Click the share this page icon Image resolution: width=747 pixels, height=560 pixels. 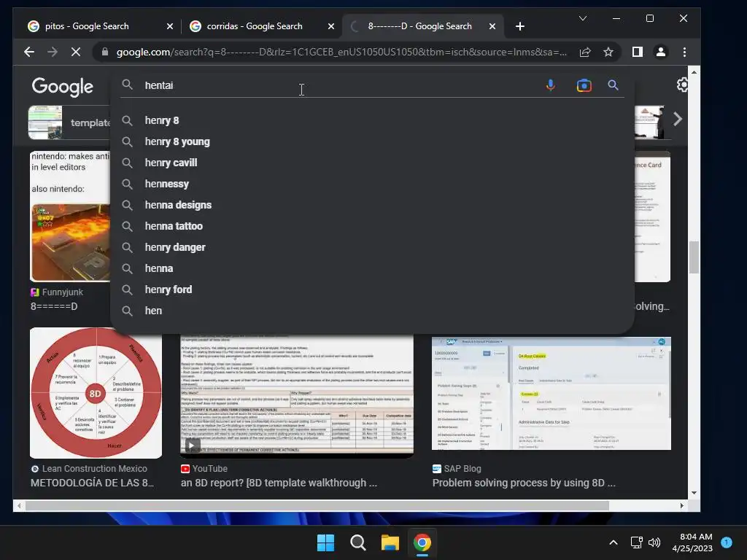point(585,52)
